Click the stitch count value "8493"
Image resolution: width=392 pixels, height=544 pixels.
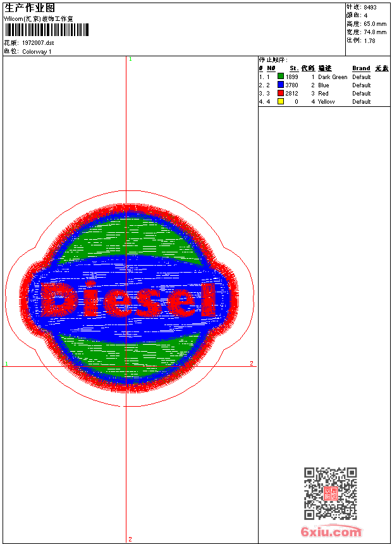(x=370, y=8)
